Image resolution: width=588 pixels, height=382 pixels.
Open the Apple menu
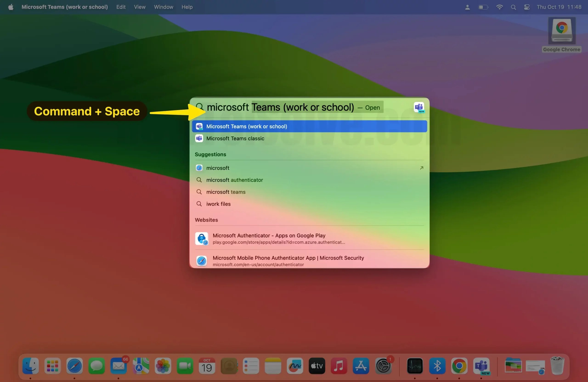tap(10, 7)
